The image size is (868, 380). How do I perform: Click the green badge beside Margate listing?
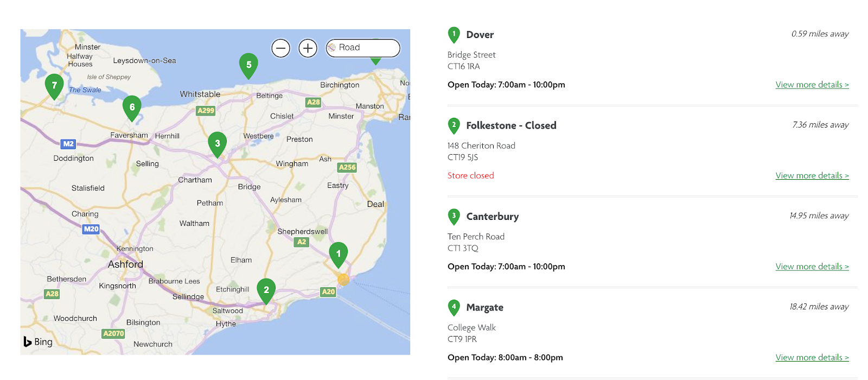point(454,307)
